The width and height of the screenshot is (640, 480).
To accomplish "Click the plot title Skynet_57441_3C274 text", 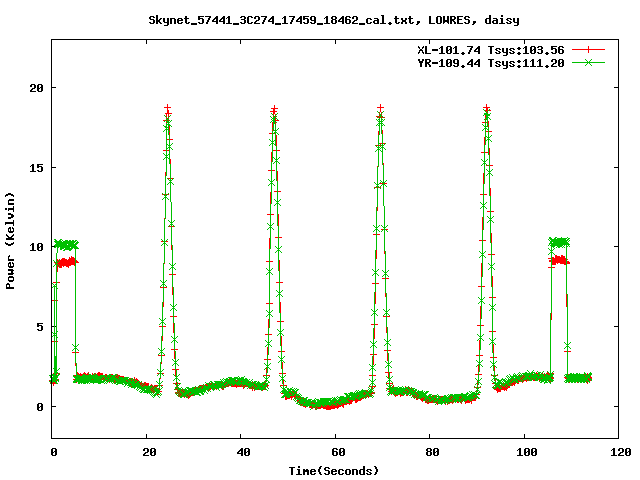I will 333,20.
